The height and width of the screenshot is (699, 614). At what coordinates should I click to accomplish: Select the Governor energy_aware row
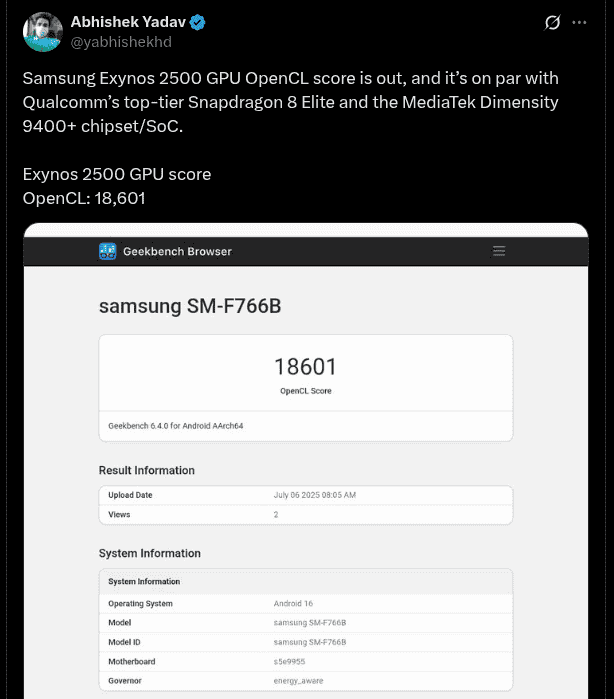click(305, 680)
